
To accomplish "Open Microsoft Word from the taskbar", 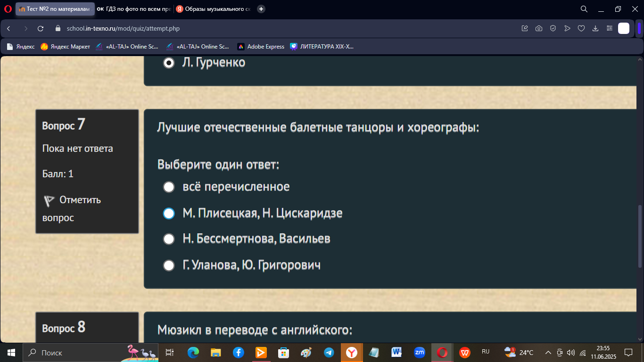I will coord(396,353).
